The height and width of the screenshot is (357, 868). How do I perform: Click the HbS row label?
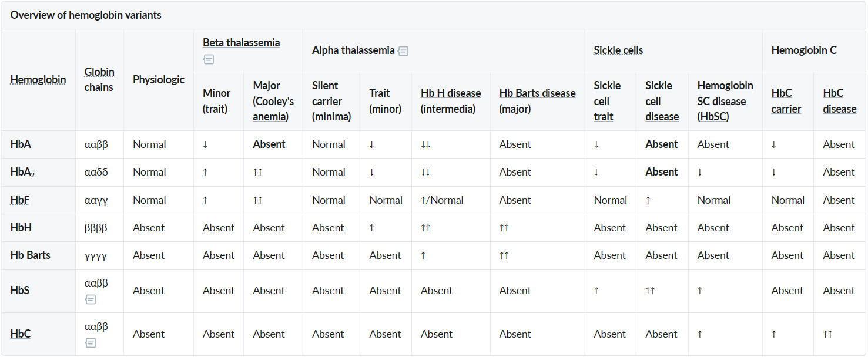click(20, 291)
